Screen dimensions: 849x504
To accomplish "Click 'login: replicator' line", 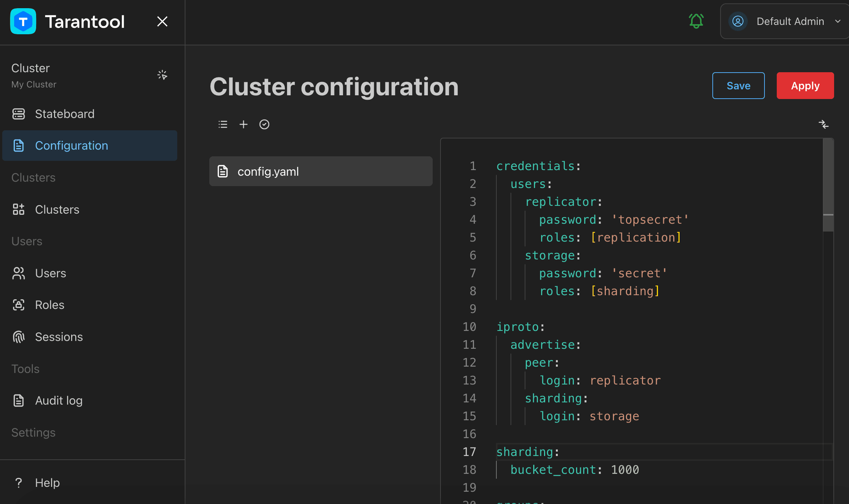I will click(x=600, y=380).
